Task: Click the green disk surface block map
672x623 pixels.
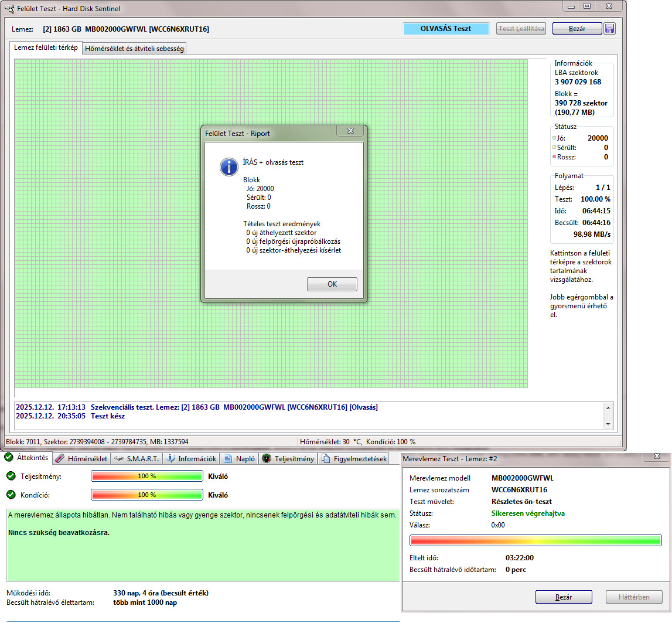Action: [271, 223]
